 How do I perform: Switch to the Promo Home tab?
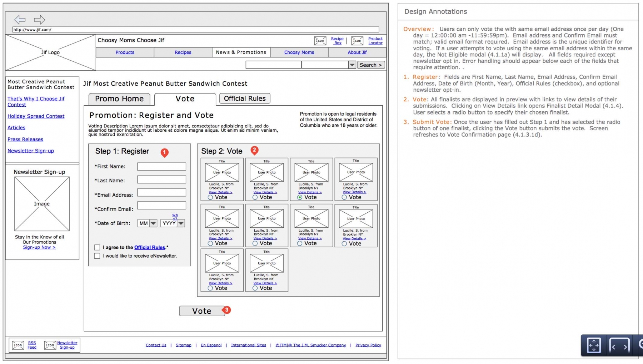point(119,99)
